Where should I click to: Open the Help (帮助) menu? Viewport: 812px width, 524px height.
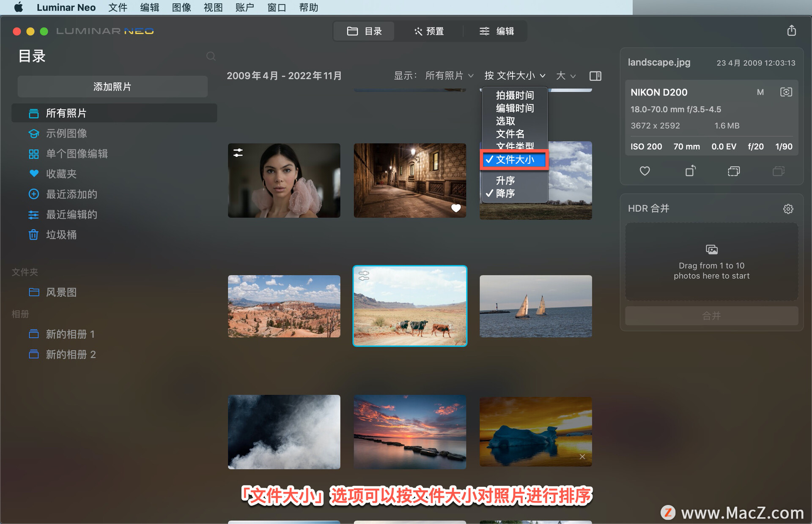308,8
